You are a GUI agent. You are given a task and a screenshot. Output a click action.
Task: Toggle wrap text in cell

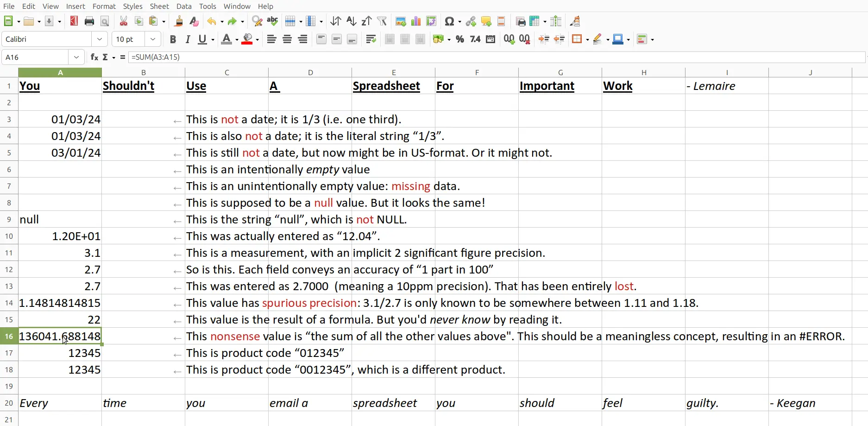[371, 39]
